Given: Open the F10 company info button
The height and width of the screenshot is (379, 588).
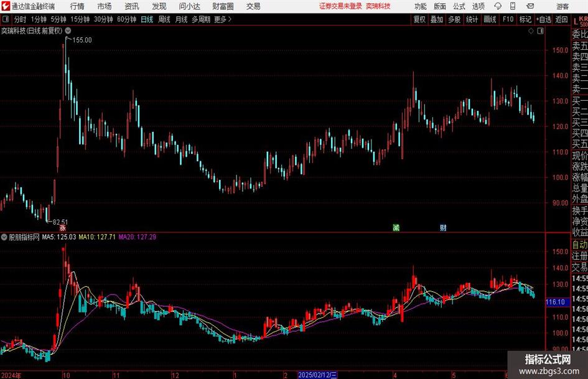Looking at the screenshot, I should (x=508, y=19).
